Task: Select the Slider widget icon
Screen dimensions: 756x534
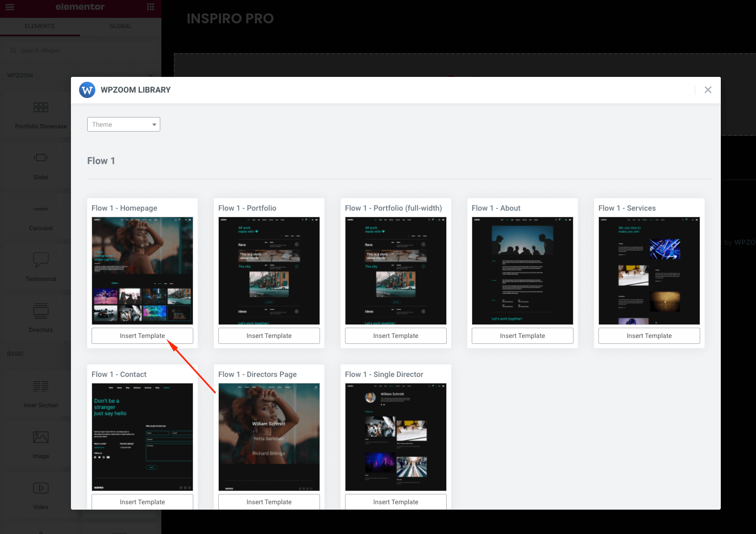Action: point(41,158)
